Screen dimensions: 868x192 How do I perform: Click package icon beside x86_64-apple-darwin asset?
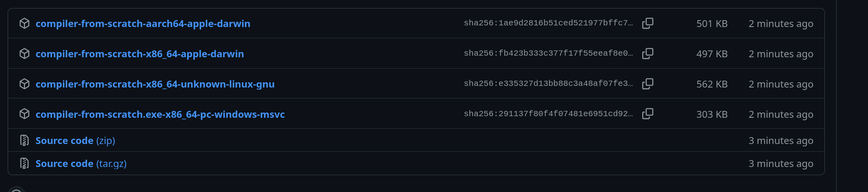pos(25,54)
